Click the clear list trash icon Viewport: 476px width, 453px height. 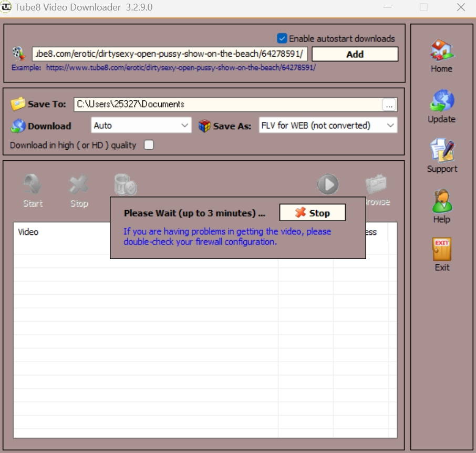(124, 184)
